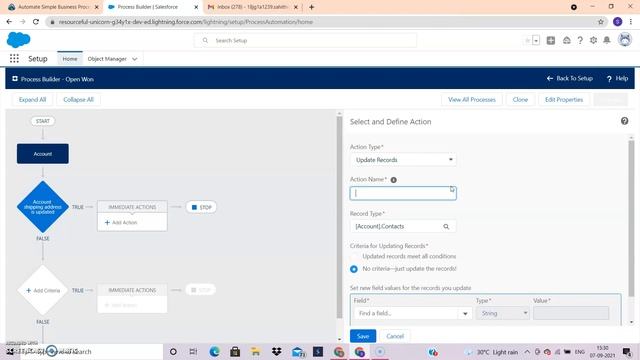Open Microsoft Store from the taskbar
This screenshot has height=360, width=640.
coord(235,351)
